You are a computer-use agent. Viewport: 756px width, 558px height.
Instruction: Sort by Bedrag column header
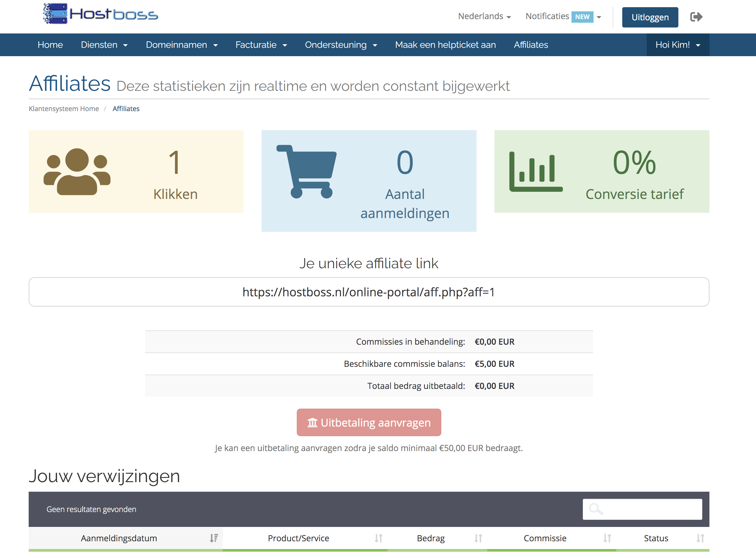point(431,538)
